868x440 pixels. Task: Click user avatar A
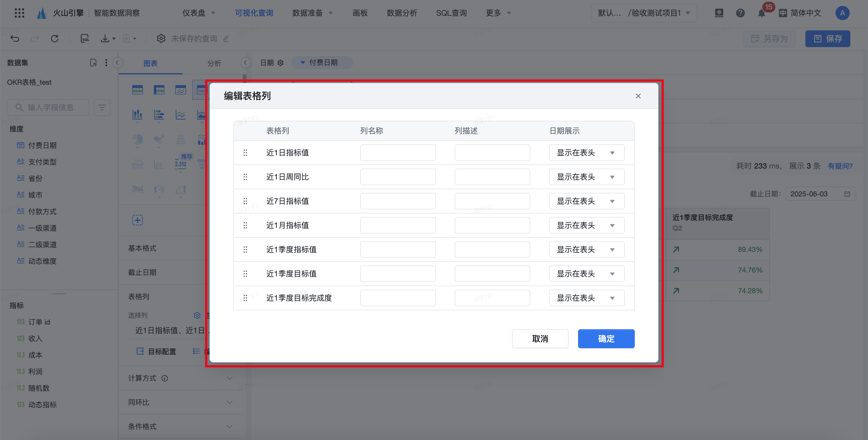[x=842, y=13]
